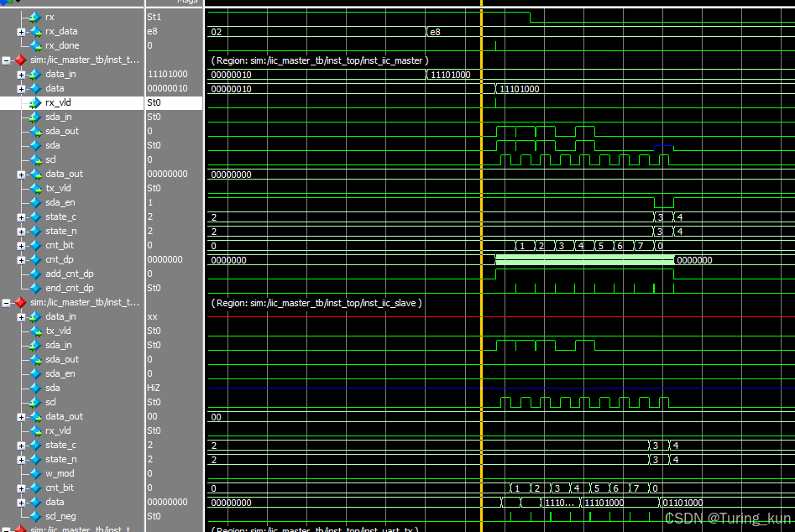795x532 pixels.
Task: Select slave state_c signal name
Action: pos(60,445)
